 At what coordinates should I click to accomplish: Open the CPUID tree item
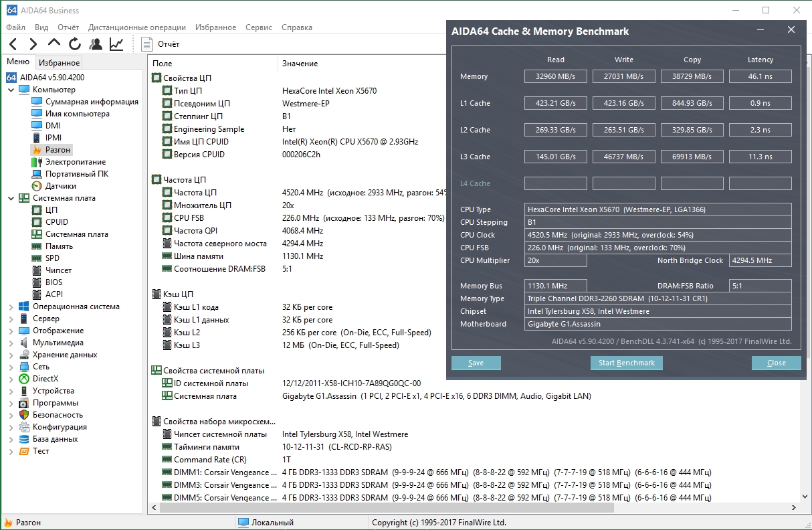pyautogui.click(x=57, y=222)
